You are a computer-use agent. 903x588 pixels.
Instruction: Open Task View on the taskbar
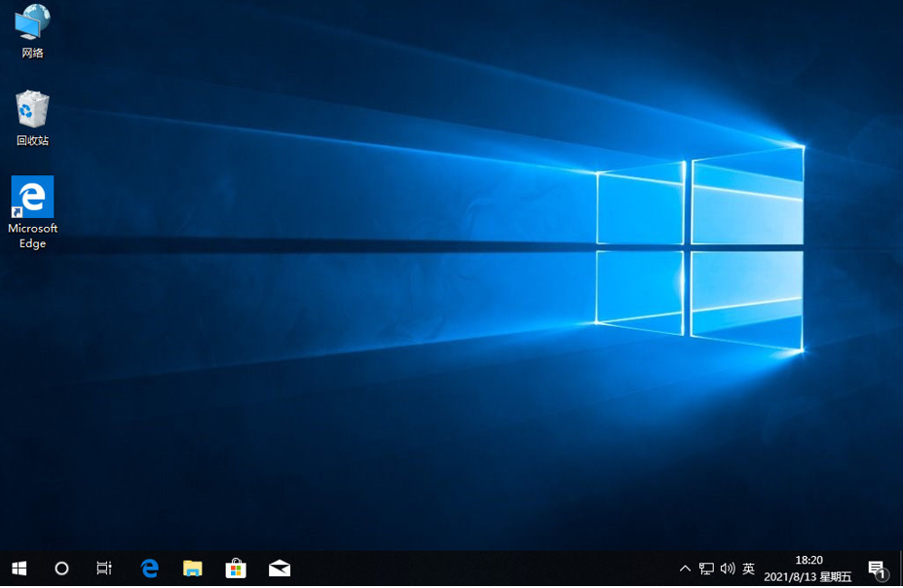click(104, 569)
